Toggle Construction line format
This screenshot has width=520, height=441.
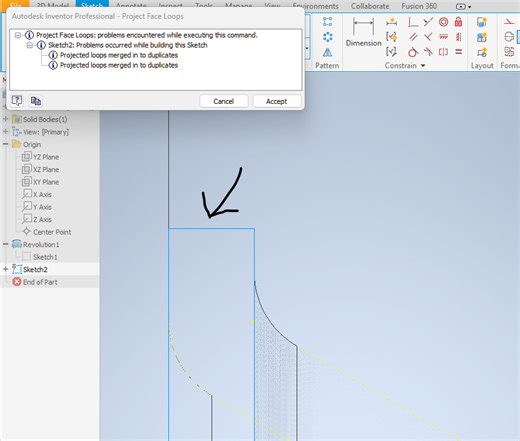509,22
